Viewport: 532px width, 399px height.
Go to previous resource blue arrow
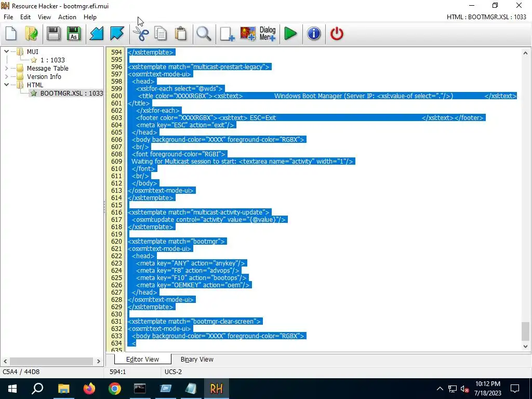click(96, 34)
